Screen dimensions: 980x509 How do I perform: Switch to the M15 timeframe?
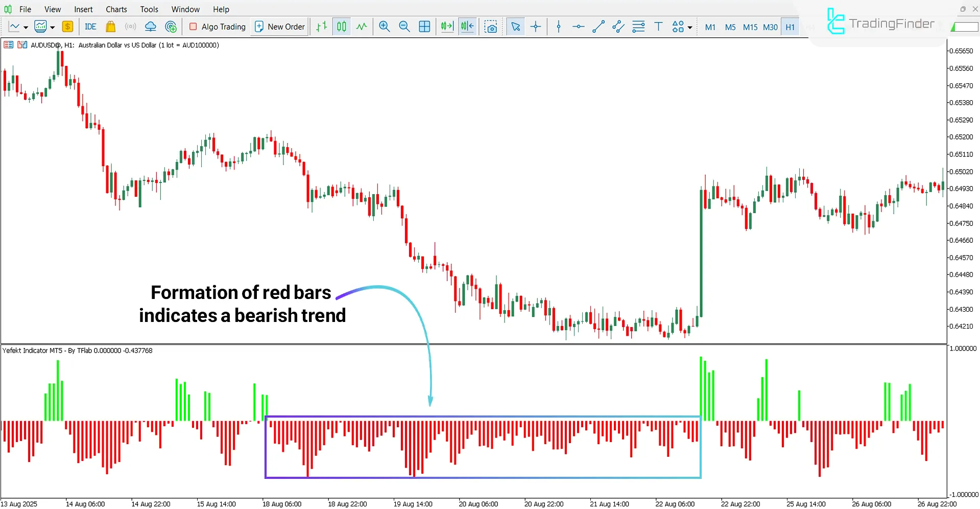point(750,27)
